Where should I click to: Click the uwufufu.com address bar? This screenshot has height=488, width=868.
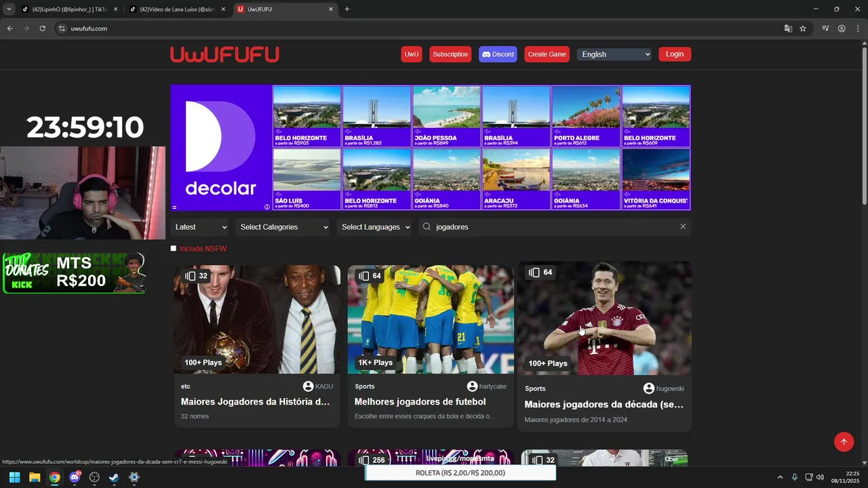click(420, 28)
